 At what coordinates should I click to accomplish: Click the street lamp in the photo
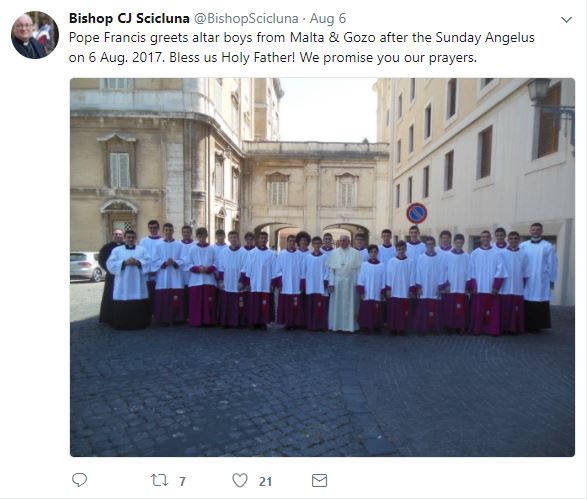(x=539, y=91)
